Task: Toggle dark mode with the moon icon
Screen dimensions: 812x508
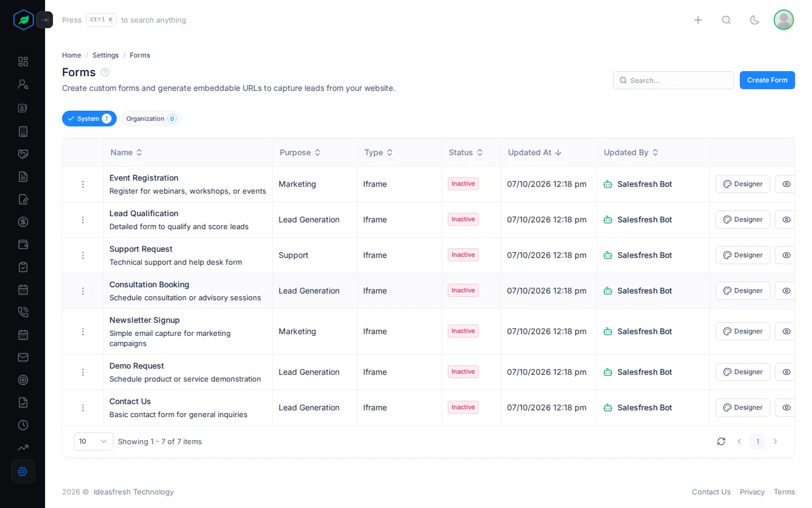Action: 754,20
